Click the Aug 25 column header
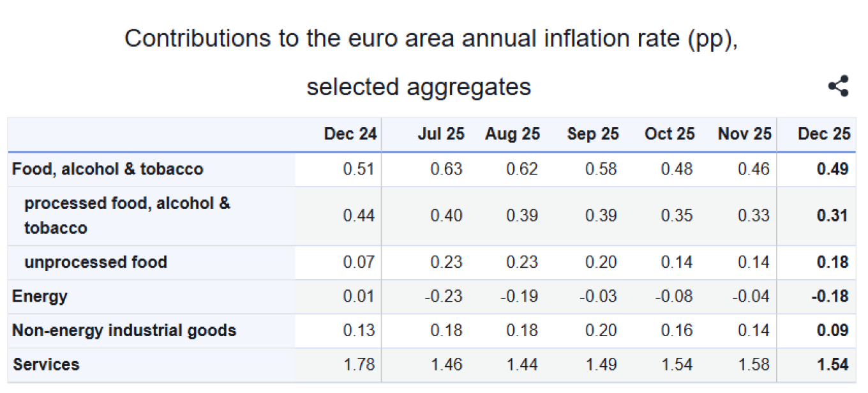 point(512,134)
